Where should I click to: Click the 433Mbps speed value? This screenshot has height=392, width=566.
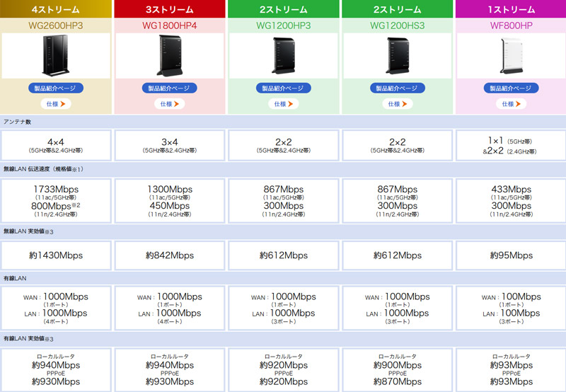click(511, 189)
